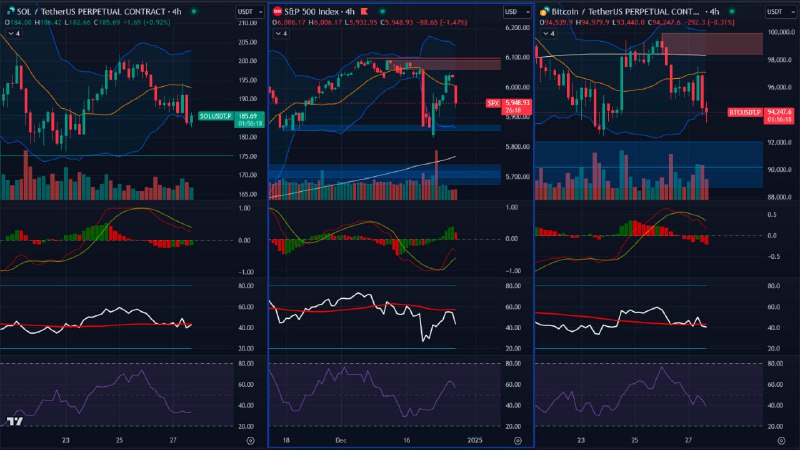This screenshot has height=450, width=800.
Task: Click the red flag icon beside S&P 500 title
Action: [x=364, y=11]
